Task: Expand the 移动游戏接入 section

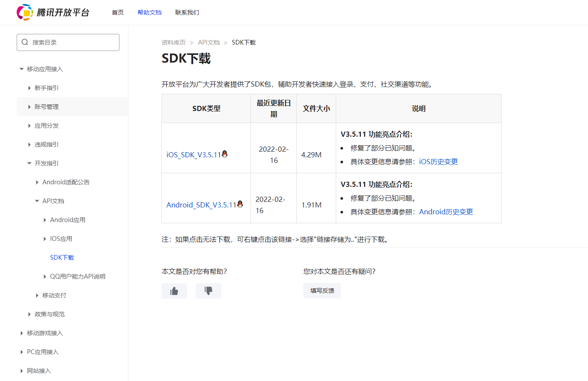Action: (x=21, y=333)
